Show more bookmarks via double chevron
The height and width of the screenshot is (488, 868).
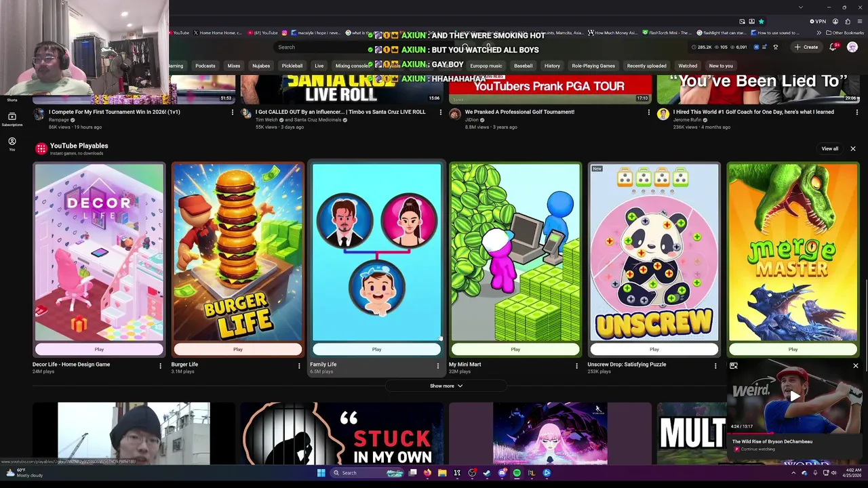(818, 33)
